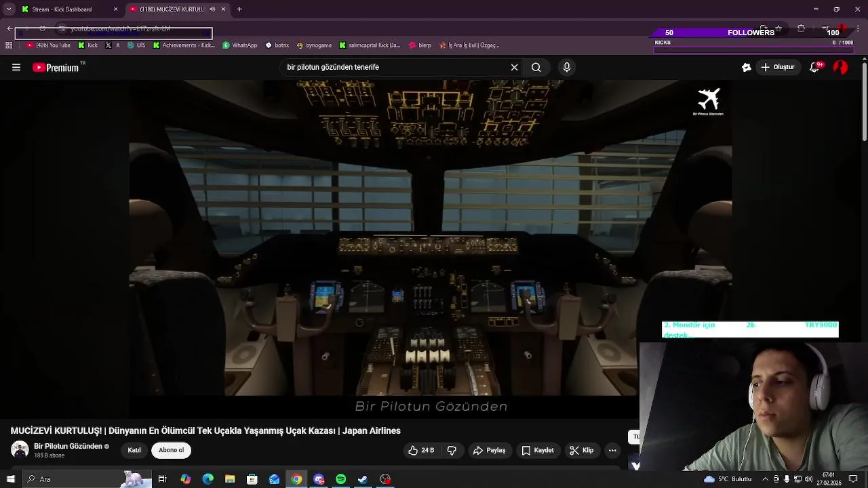Screen dimensions: 868x488
Task: Clear the YouTube search box text
Action: tap(514, 67)
